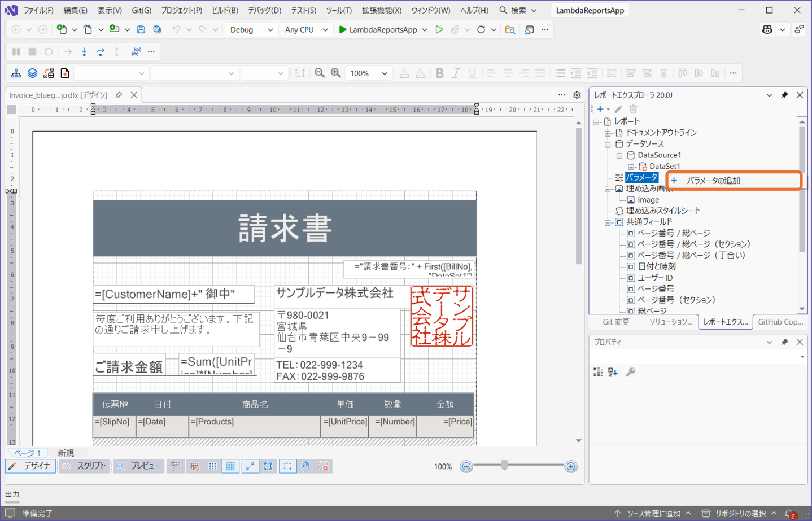Zoom in with the toolbar magnifier plus
Image resolution: width=812 pixels, height=521 pixels.
point(336,73)
